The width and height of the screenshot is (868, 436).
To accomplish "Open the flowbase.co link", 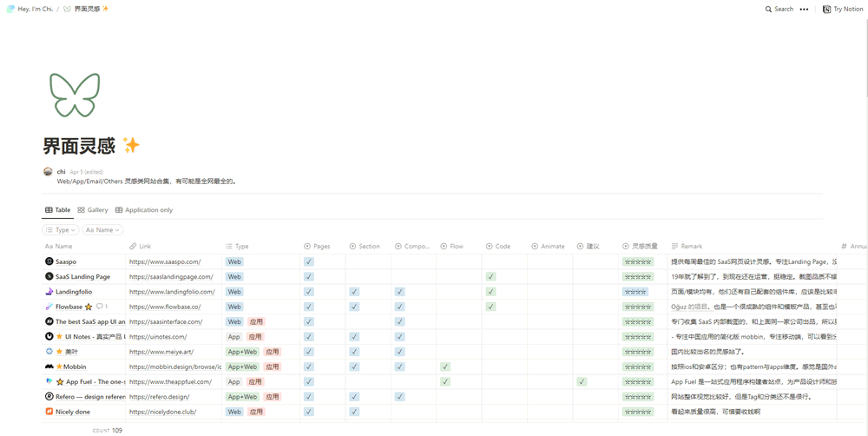I will (165, 307).
